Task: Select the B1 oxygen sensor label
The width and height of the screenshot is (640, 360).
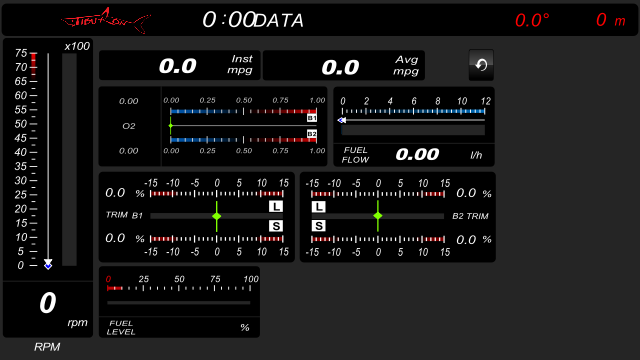Action: [x=312, y=118]
